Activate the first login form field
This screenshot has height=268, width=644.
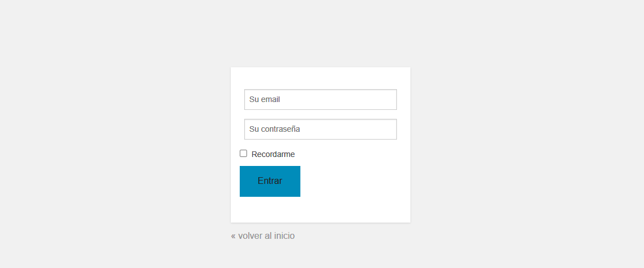pos(320,100)
